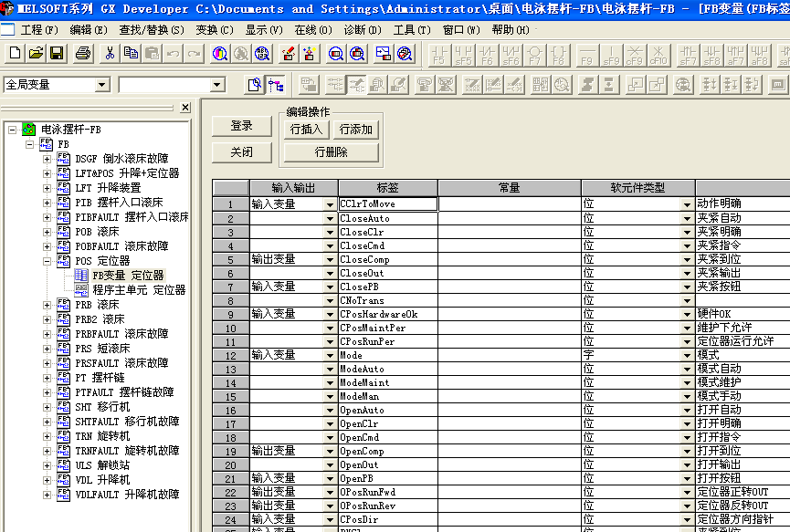
Task: Click the Print icon in the toolbar
Action: tap(83, 54)
